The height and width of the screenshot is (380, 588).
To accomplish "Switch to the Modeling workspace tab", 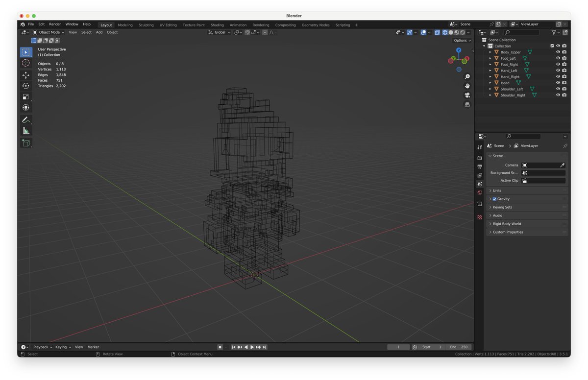I will [x=125, y=25].
